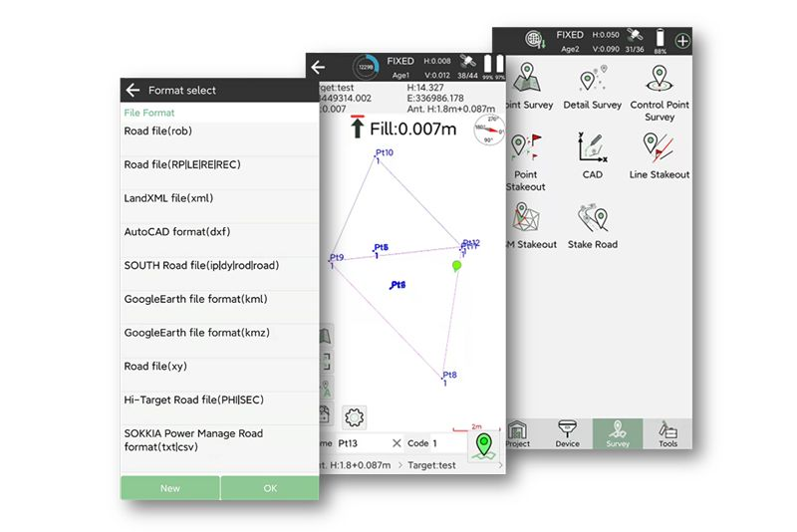
Task: Edit the point name field Pt13
Action: [362, 443]
